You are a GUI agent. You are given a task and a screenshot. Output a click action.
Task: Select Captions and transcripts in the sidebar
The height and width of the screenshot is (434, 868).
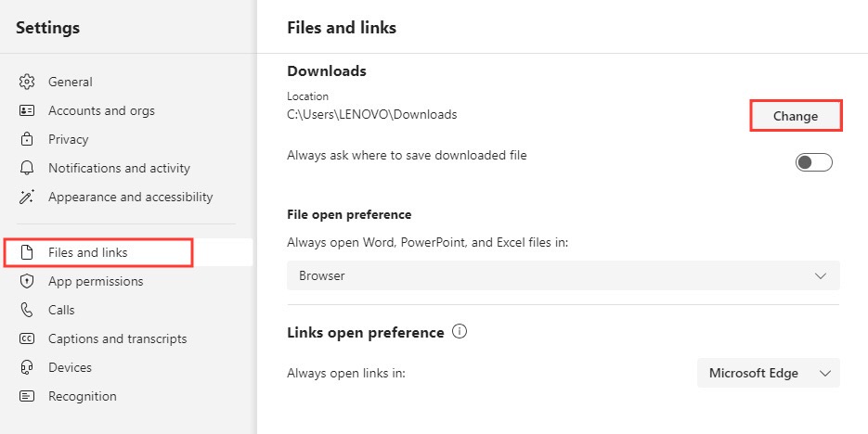pyautogui.click(x=117, y=338)
